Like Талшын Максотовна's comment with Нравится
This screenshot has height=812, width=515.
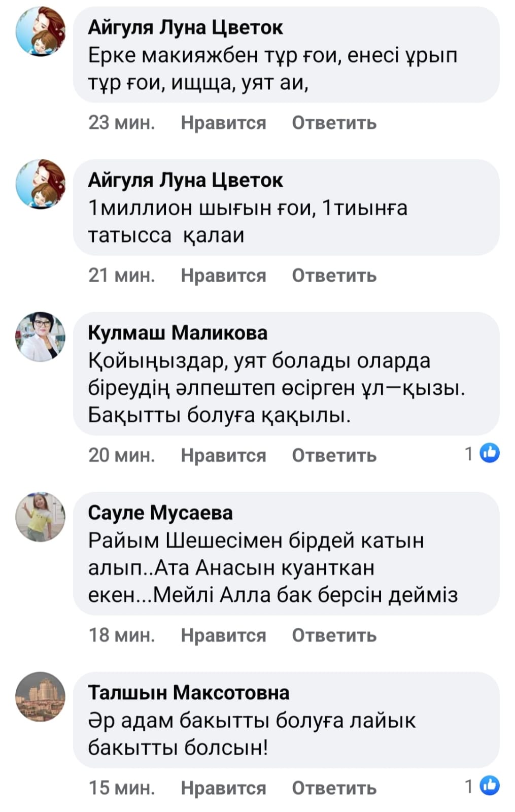tap(223, 788)
